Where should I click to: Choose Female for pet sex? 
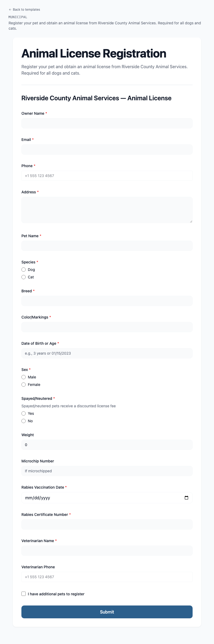(x=24, y=385)
